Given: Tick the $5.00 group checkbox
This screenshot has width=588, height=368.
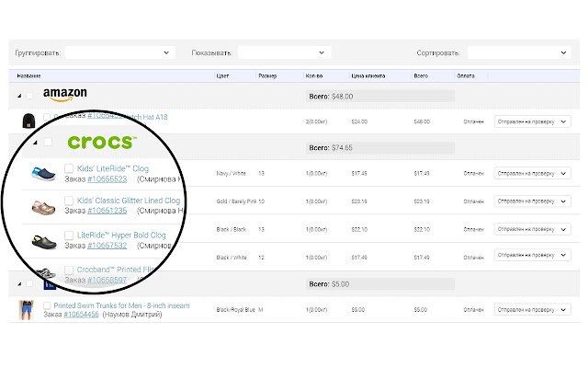Looking at the screenshot, I should point(29,283).
